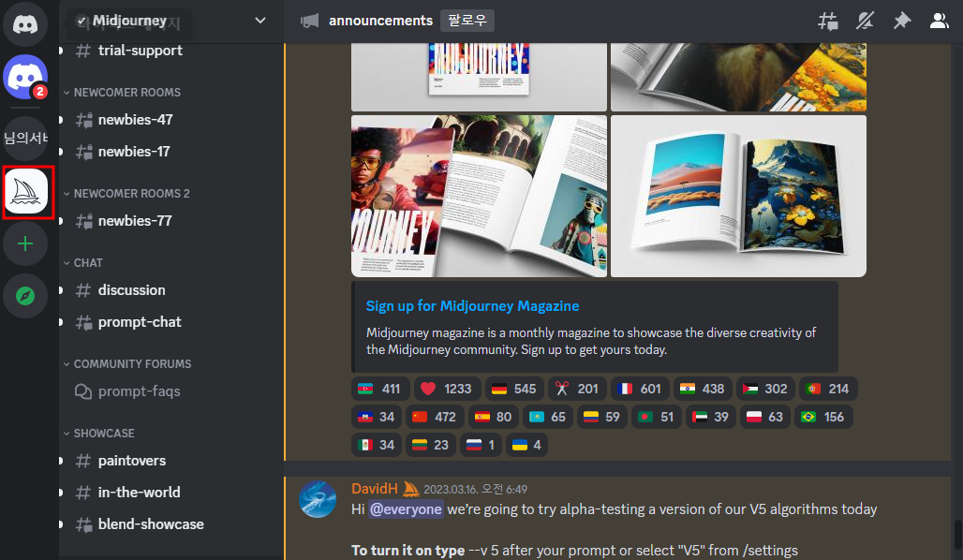The image size is (963, 560).
Task: Toggle notification settings bell icon
Action: coord(865,21)
